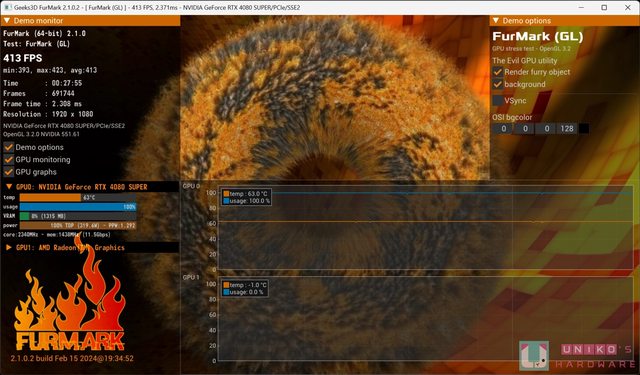640x375 pixels.
Task: Click the FurMark app icon in title bar
Action: [8, 7]
